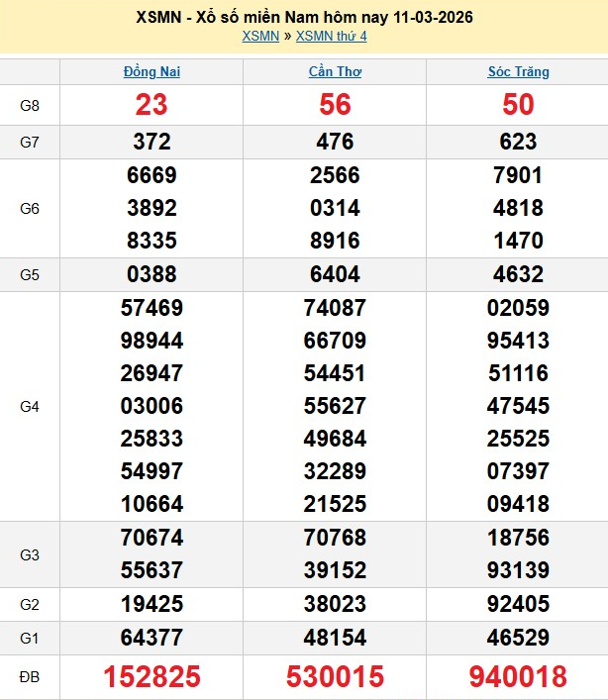Select Sóc Trăng G5 number 4632
608x700 pixels.
coord(518,274)
